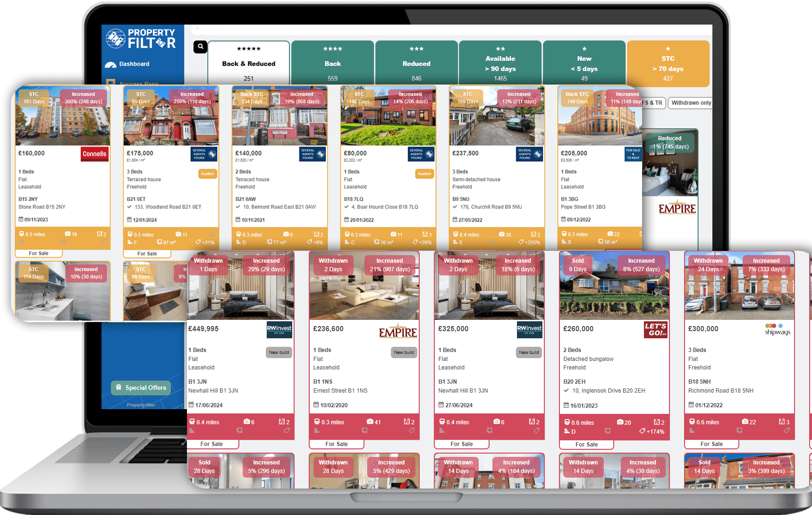Select the Back four-star tab

pyautogui.click(x=333, y=63)
